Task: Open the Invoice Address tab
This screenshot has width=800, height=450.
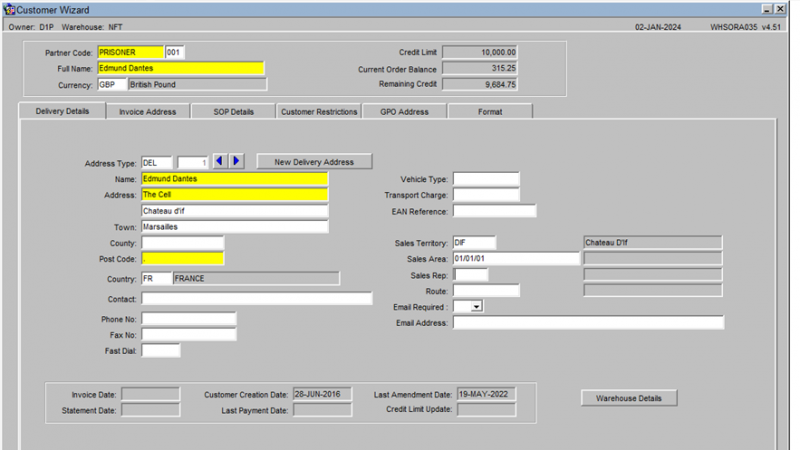Action: coord(147,111)
